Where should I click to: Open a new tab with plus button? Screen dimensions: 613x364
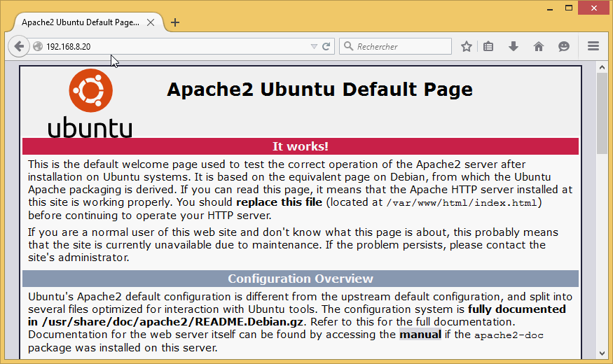[175, 22]
